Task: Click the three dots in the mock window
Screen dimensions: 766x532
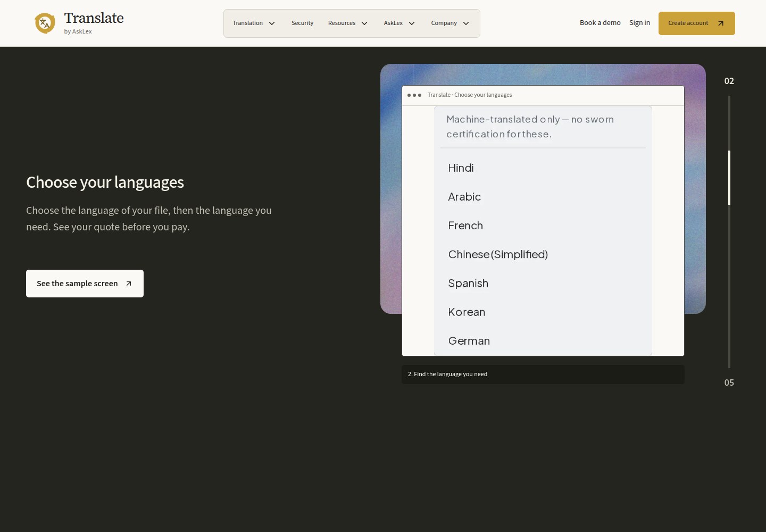Action: click(x=414, y=95)
